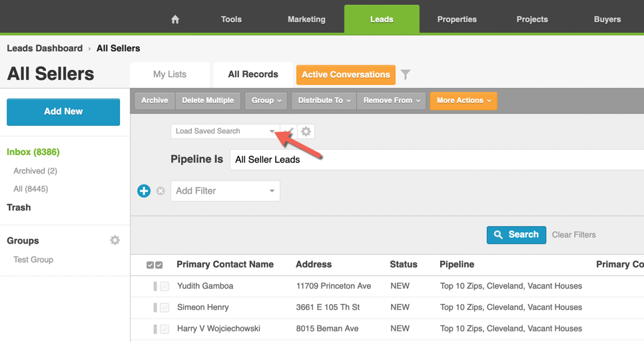
Task: Open Load Saved Search dropdown
Action: click(x=224, y=132)
